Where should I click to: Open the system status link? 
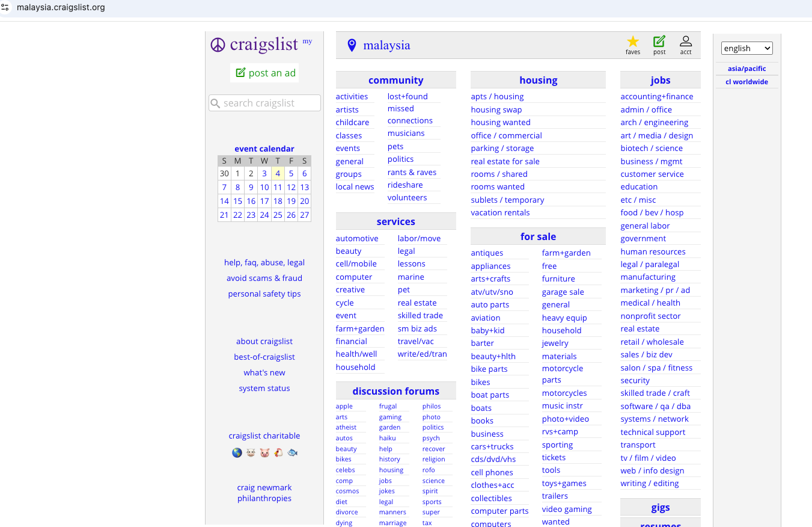264,388
